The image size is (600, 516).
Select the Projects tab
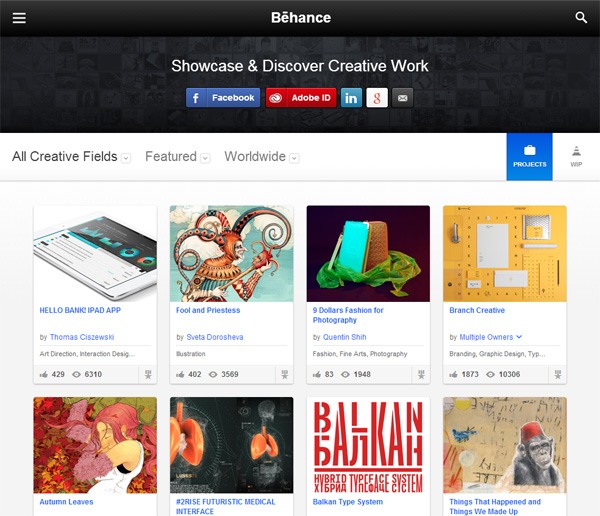pos(530,157)
